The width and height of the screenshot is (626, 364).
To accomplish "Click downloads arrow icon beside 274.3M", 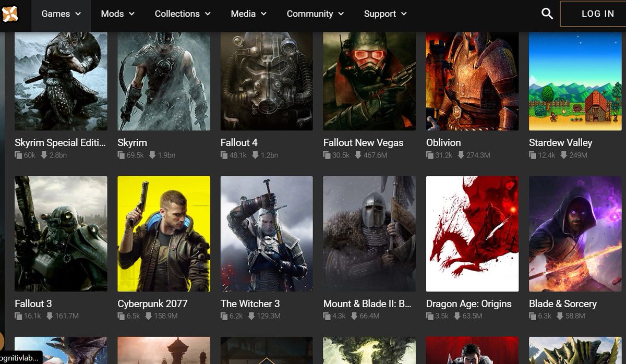I will (x=460, y=155).
